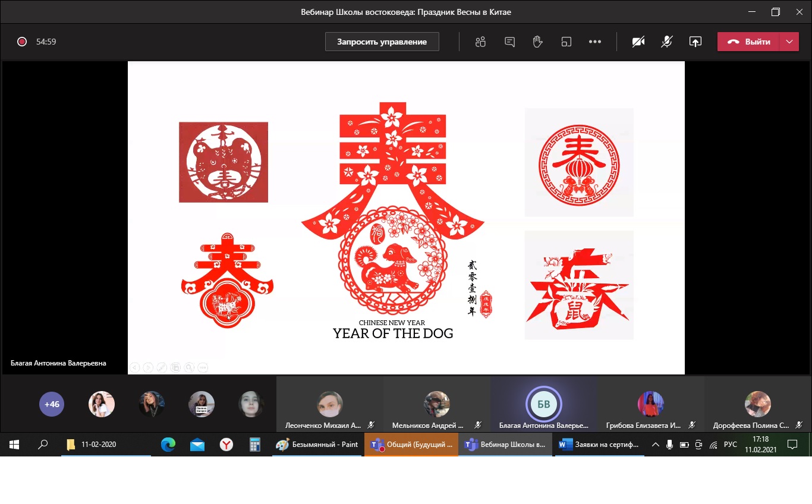
Task: Open the more actions ellipsis menu
Action: click(595, 42)
